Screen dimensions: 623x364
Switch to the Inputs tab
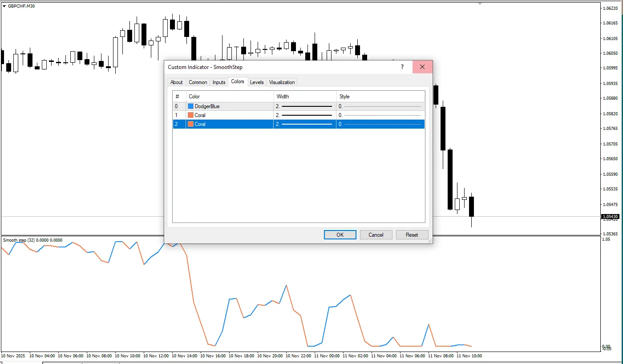pyautogui.click(x=219, y=82)
